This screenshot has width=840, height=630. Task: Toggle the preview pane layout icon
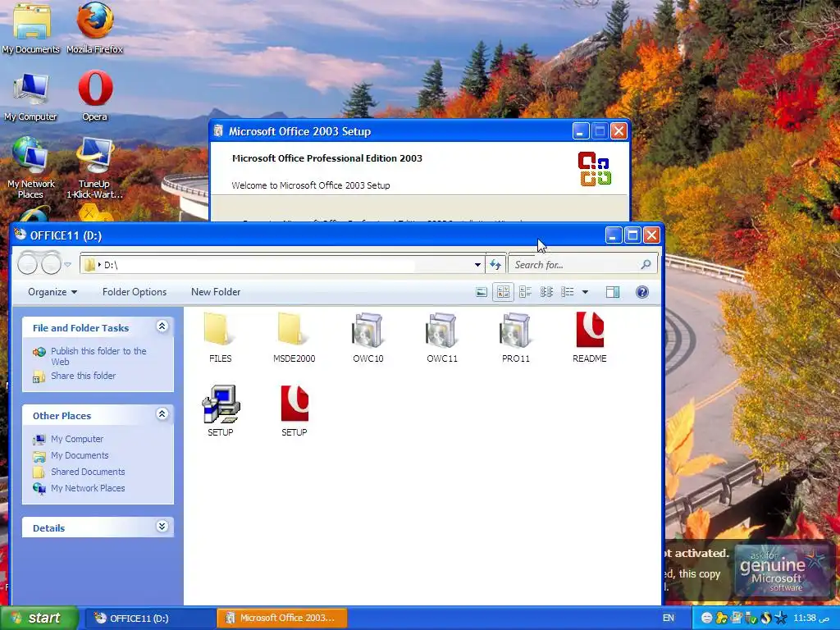(x=612, y=292)
